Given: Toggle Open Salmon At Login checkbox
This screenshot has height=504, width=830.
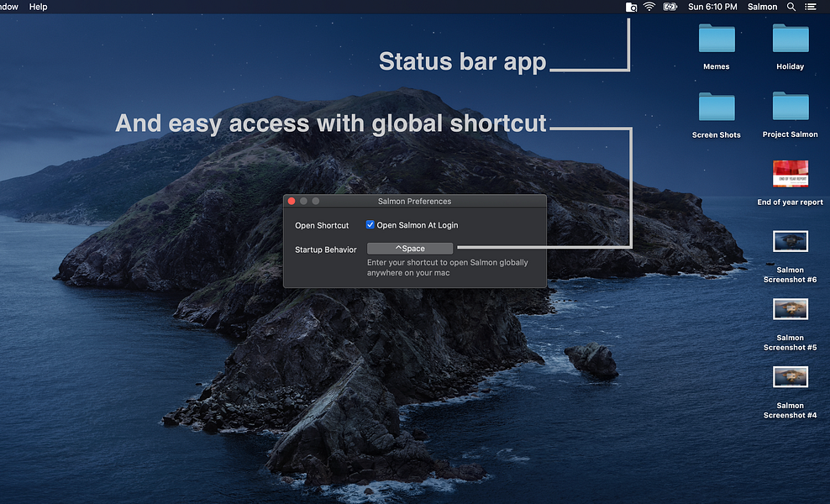Looking at the screenshot, I should [x=370, y=224].
